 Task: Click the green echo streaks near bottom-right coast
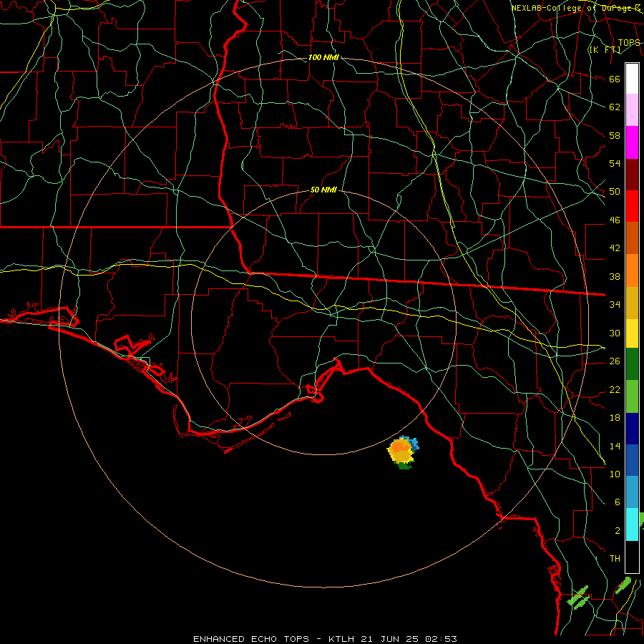pos(579,597)
